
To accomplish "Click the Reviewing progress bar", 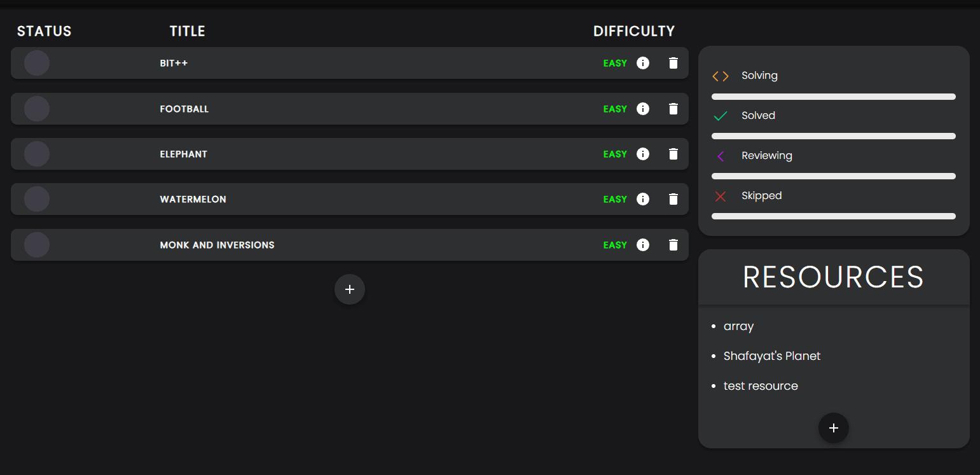I will point(834,176).
